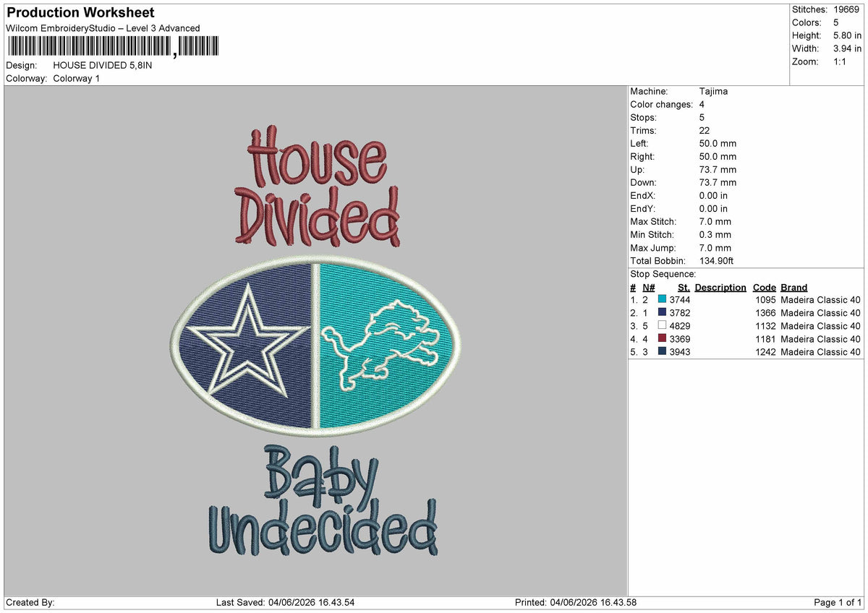Click the 'Code' column header
Image resolution: width=868 pixels, height=613 pixels.
click(x=765, y=288)
